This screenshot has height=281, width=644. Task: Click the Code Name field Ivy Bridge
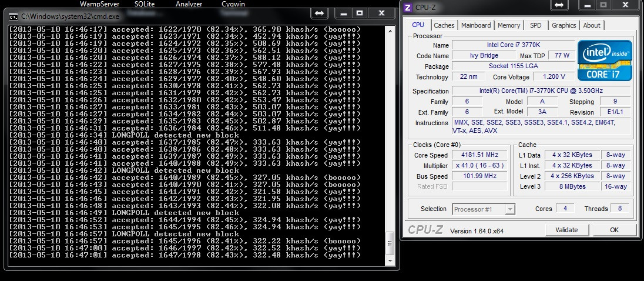click(x=484, y=55)
